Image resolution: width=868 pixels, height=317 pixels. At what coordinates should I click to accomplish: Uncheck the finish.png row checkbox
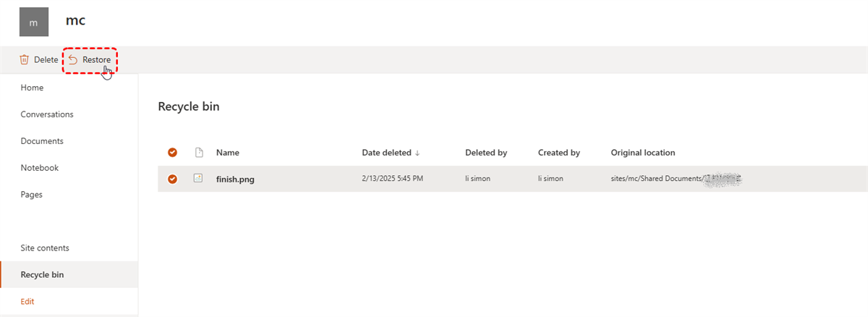tap(172, 179)
